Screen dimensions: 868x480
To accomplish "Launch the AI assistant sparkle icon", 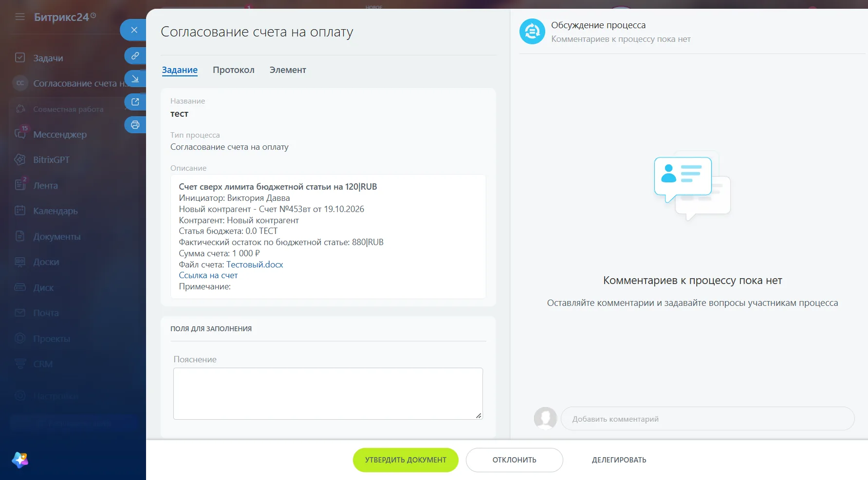I will pos(20,460).
